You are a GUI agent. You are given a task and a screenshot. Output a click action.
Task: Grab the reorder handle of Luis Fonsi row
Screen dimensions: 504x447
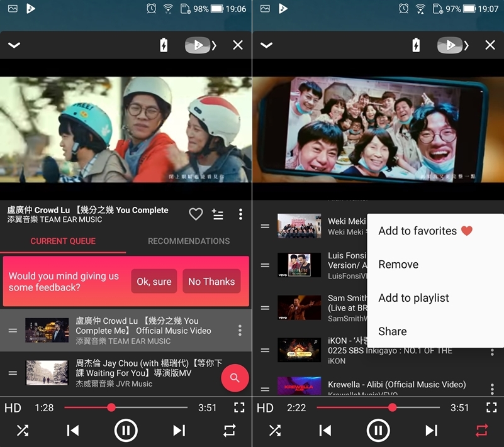point(265,265)
